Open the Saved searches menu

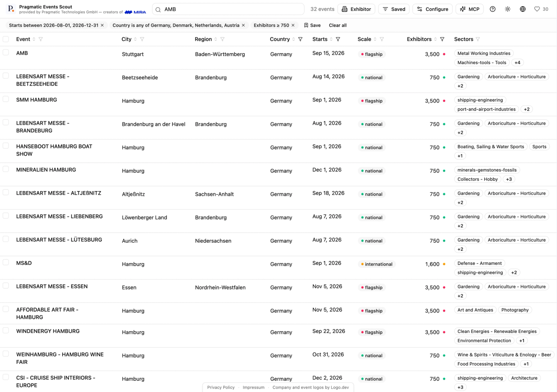pyautogui.click(x=394, y=9)
